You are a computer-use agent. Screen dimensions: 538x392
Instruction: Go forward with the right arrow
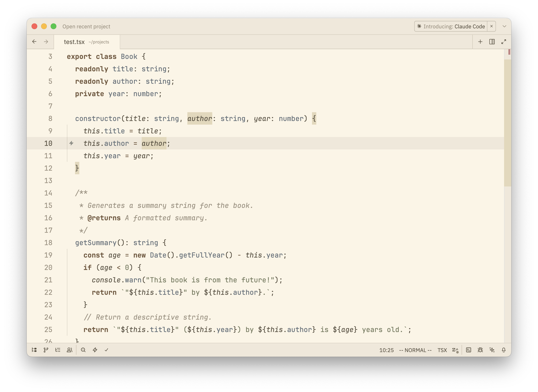point(46,42)
